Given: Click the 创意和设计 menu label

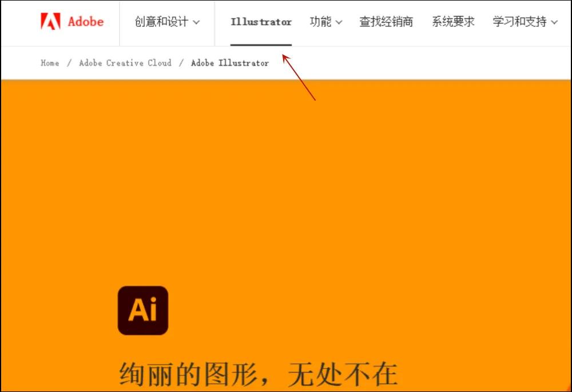Looking at the screenshot, I should [x=161, y=22].
